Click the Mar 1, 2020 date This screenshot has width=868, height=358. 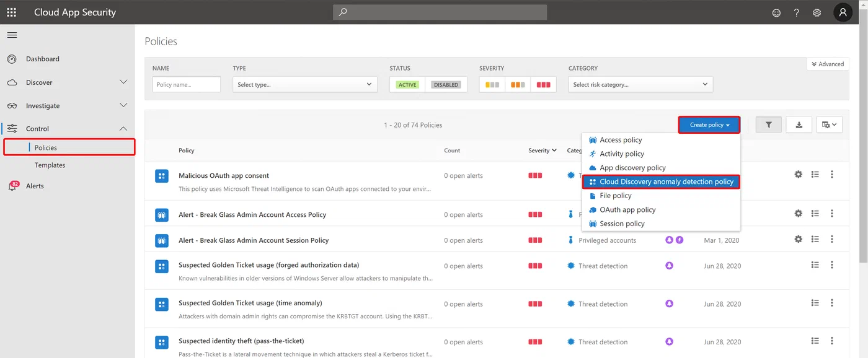point(721,240)
